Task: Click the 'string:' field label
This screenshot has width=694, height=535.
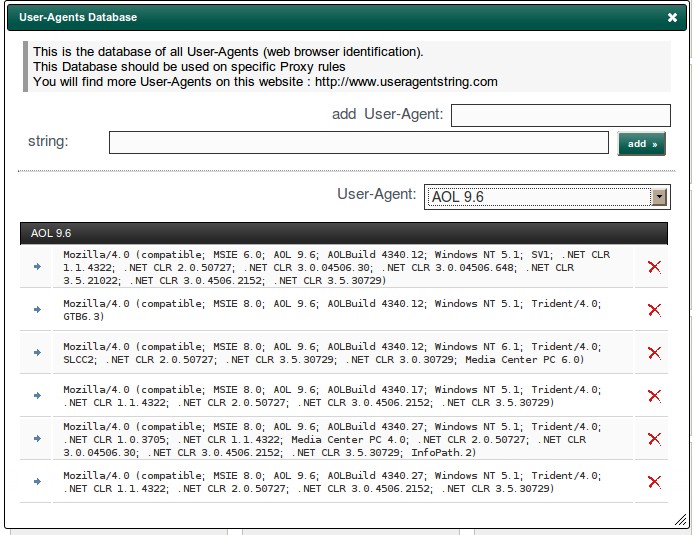Action: (48, 141)
